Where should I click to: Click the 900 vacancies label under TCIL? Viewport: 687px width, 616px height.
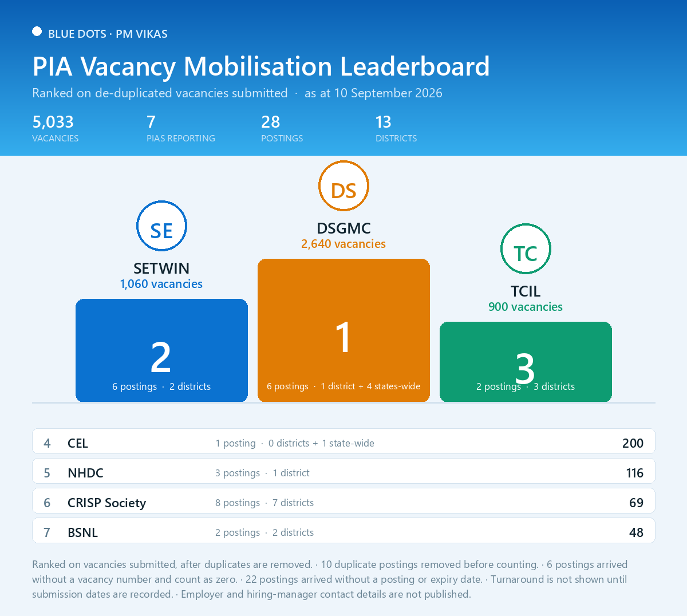pyautogui.click(x=526, y=307)
